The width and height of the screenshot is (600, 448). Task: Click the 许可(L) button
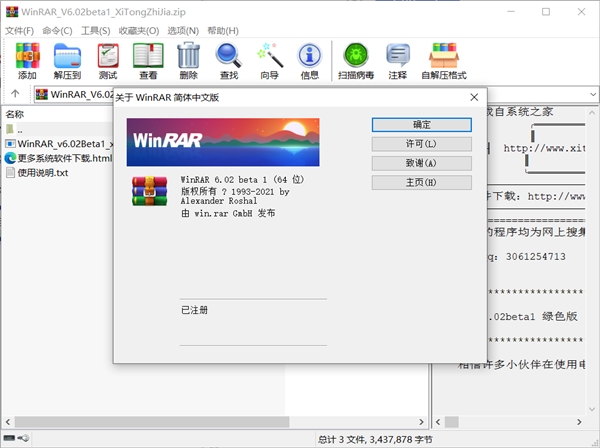pos(422,144)
